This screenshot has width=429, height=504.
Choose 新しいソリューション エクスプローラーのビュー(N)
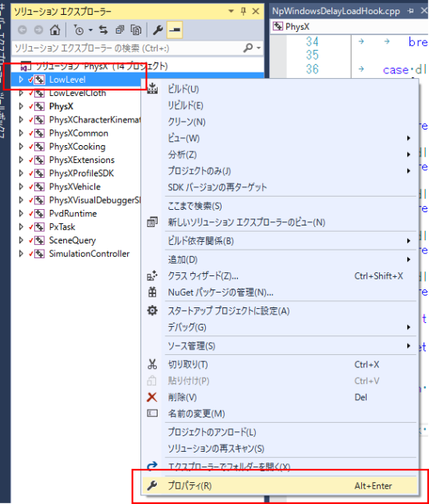coord(280,222)
